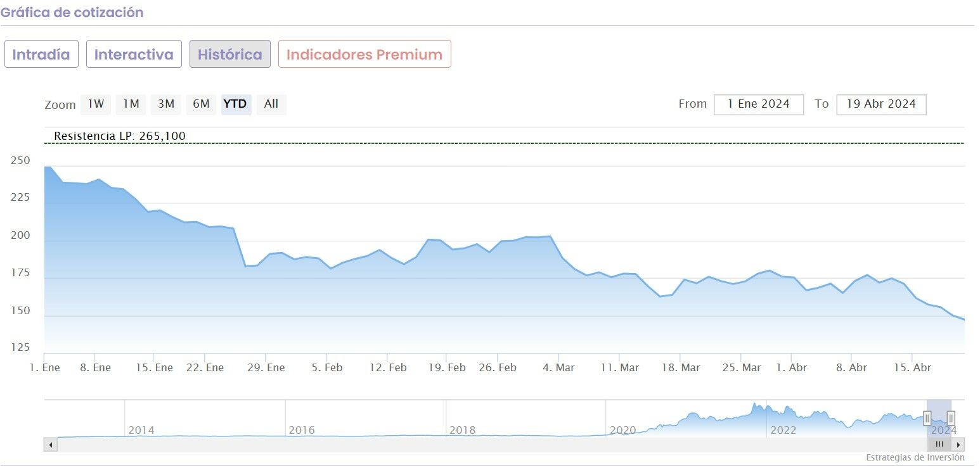Select the 3M zoom range
Viewport: 980px width, 470px height.
[166, 105]
